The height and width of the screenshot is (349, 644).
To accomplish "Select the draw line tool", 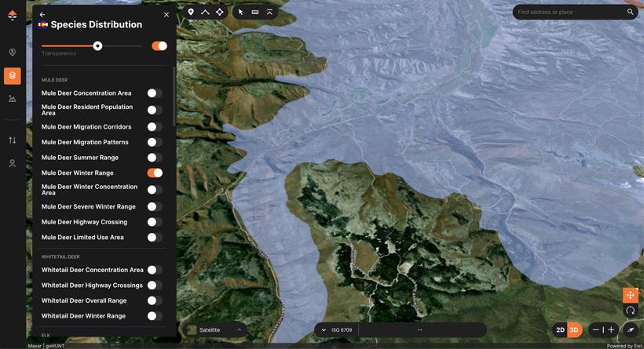I will point(205,12).
